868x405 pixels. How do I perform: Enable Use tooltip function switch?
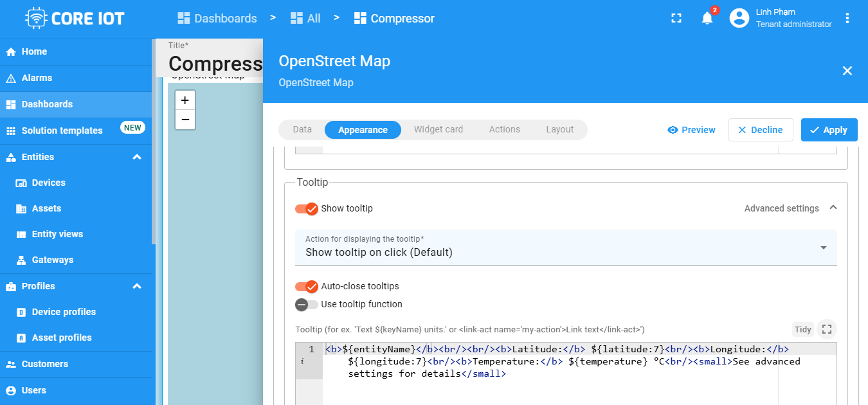coord(307,305)
